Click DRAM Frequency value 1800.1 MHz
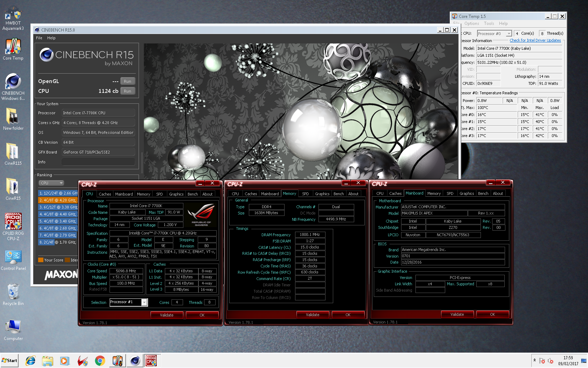Screen dimensions: 588x368 310,235
